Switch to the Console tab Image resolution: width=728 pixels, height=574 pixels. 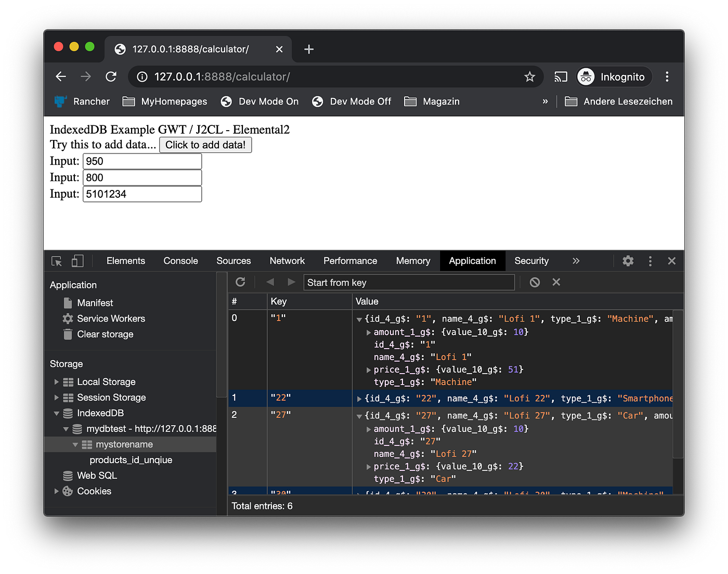tap(180, 261)
